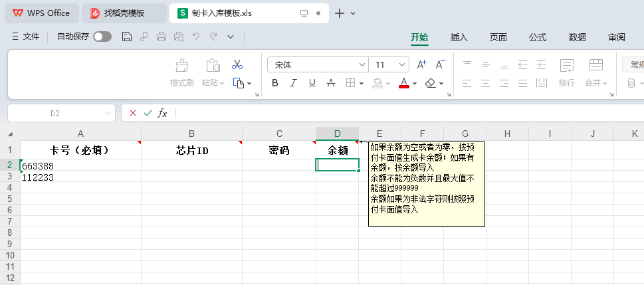Click the Cut scissors icon

click(237, 65)
